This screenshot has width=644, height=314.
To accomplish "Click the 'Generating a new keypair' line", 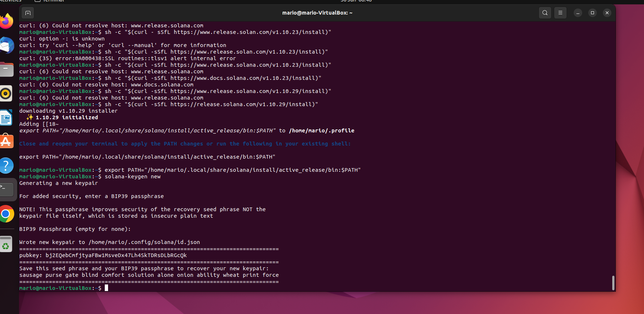I will tap(58, 183).
